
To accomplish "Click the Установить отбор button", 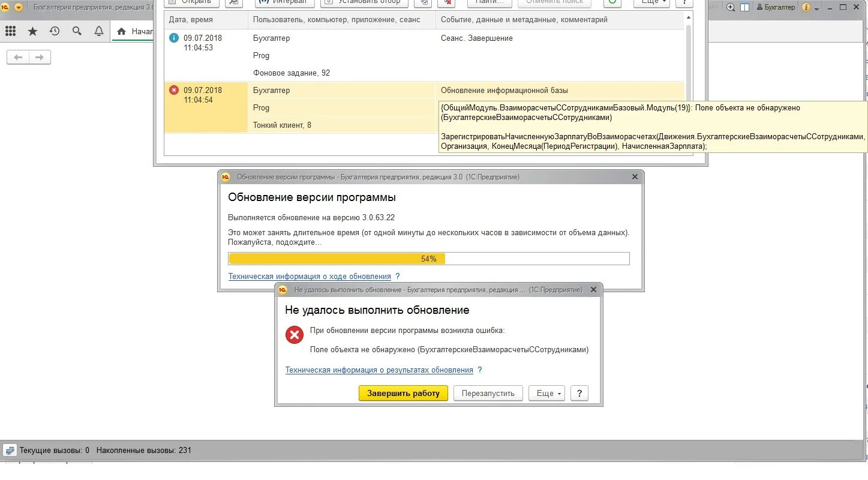I will tap(364, 2).
